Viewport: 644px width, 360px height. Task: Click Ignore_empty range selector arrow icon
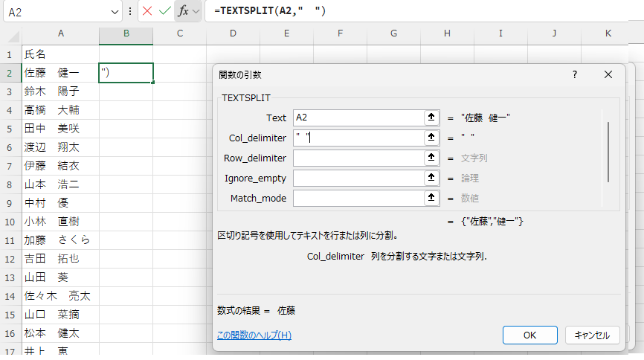click(431, 179)
